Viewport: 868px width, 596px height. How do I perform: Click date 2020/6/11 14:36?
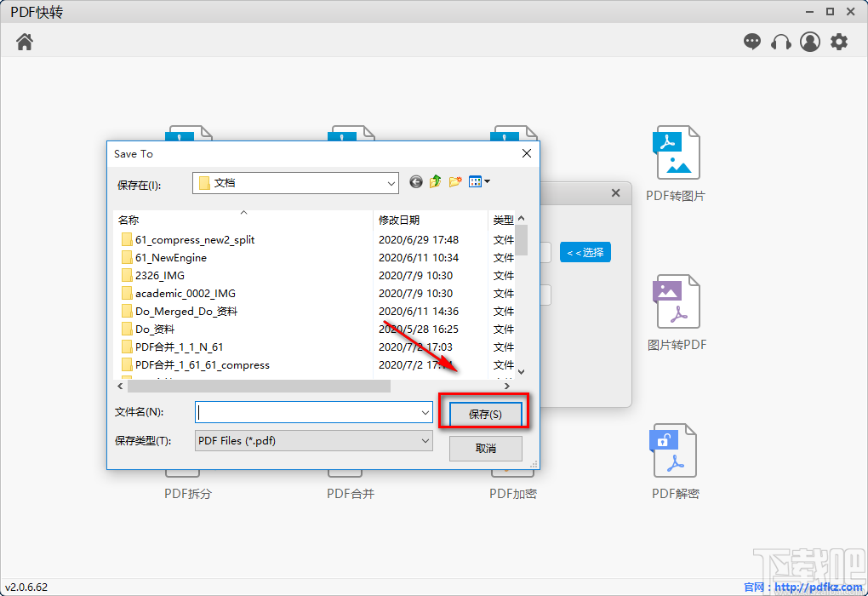pyautogui.click(x=419, y=312)
